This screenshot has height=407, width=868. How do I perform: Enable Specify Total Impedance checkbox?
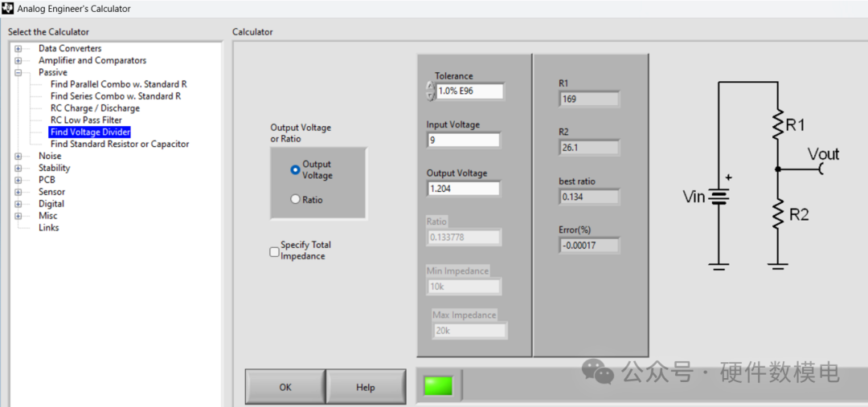click(x=275, y=251)
